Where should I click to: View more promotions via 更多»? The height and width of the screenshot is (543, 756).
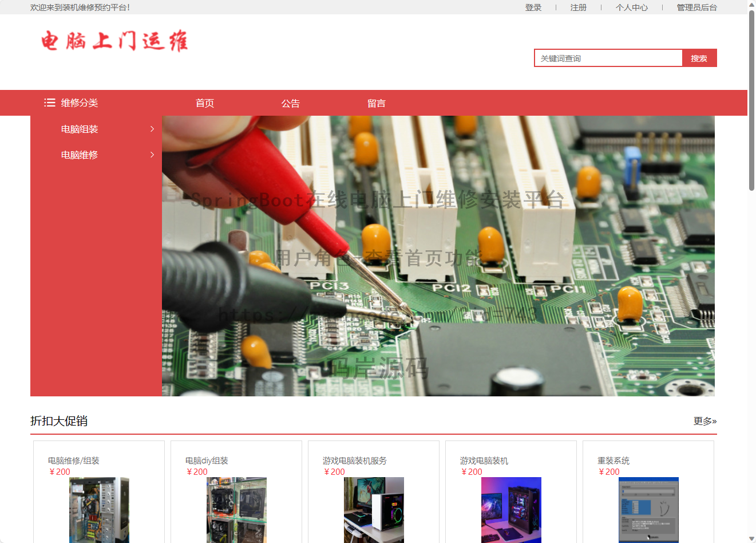(x=705, y=421)
